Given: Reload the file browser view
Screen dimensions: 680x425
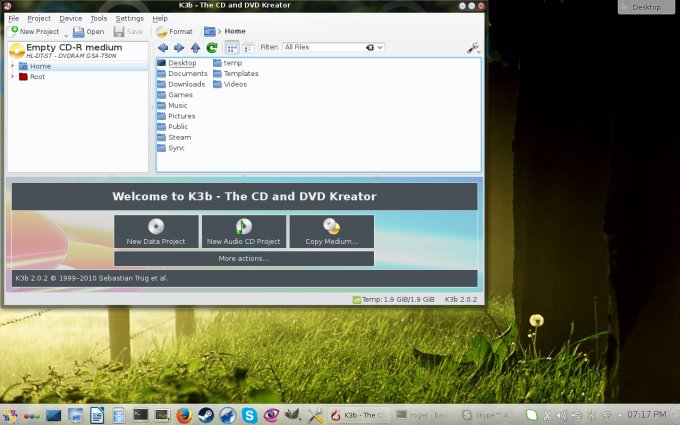Looking at the screenshot, I should [x=212, y=47].
